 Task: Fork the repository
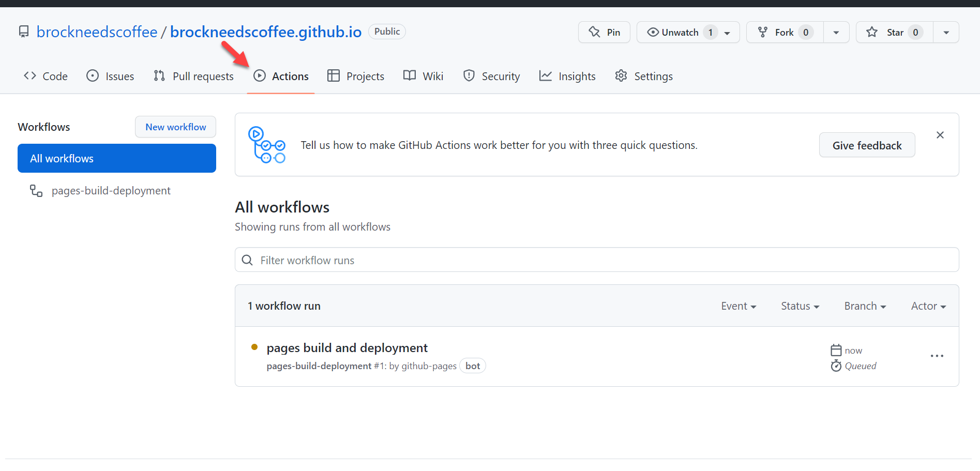coord(785,32)
